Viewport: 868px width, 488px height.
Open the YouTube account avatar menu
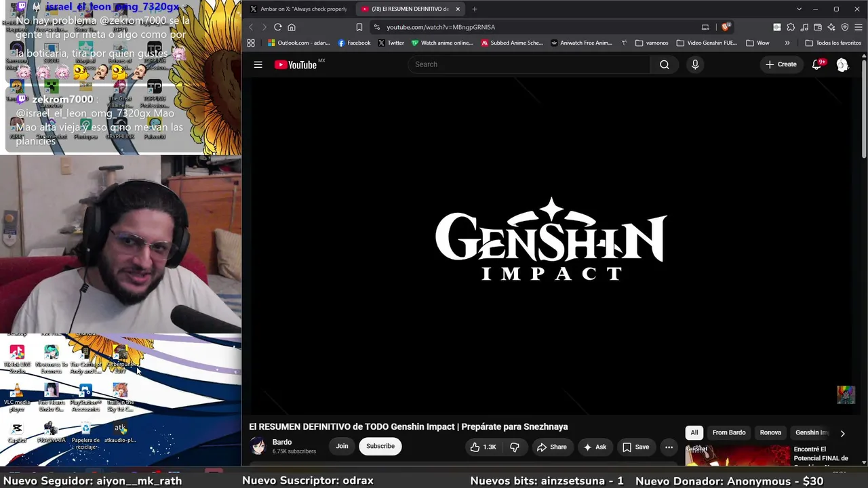[x=842, y=64]
